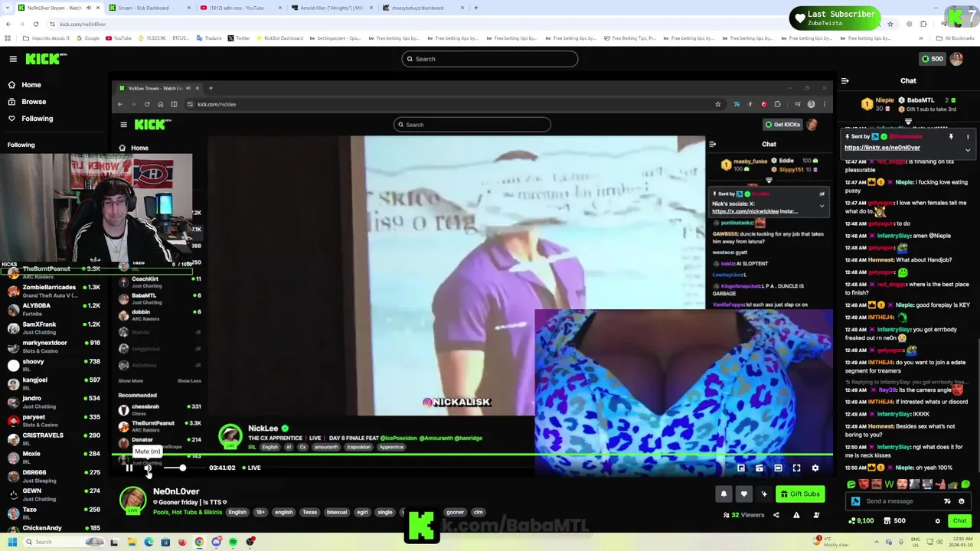Insert the green W quick emote

889,484
